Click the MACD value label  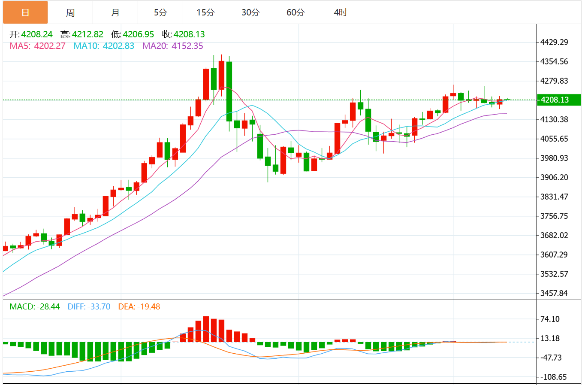pos(34,306)
